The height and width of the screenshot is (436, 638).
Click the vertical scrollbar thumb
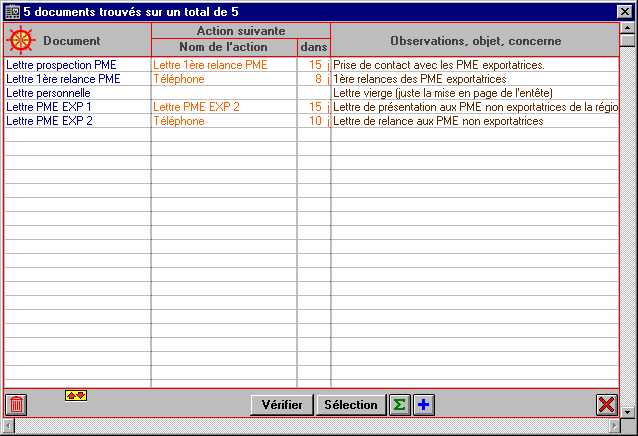pos(627,41)
